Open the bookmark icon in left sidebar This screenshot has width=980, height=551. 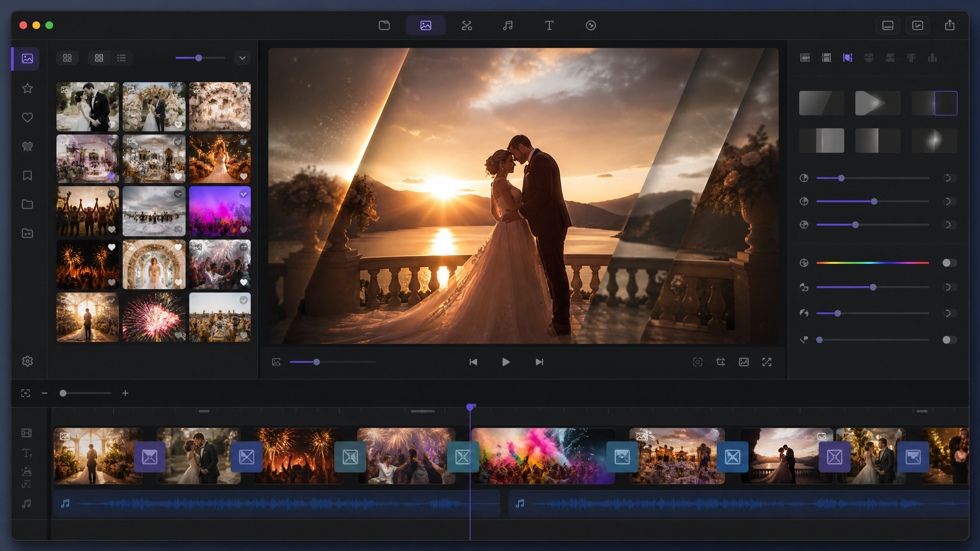[27, 176]
